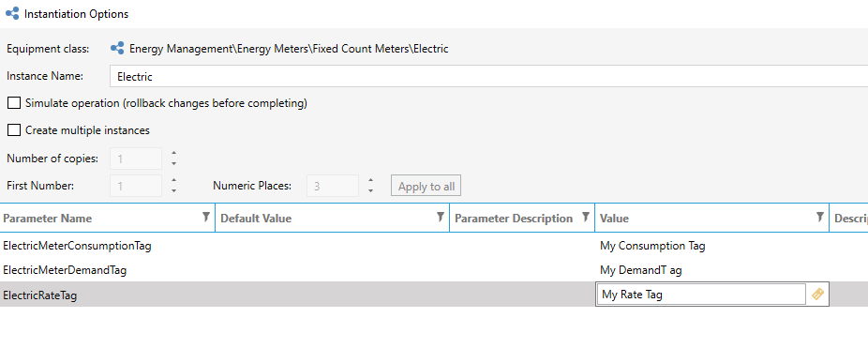Click inside the Instance Name field

click(x=489, y=77)
